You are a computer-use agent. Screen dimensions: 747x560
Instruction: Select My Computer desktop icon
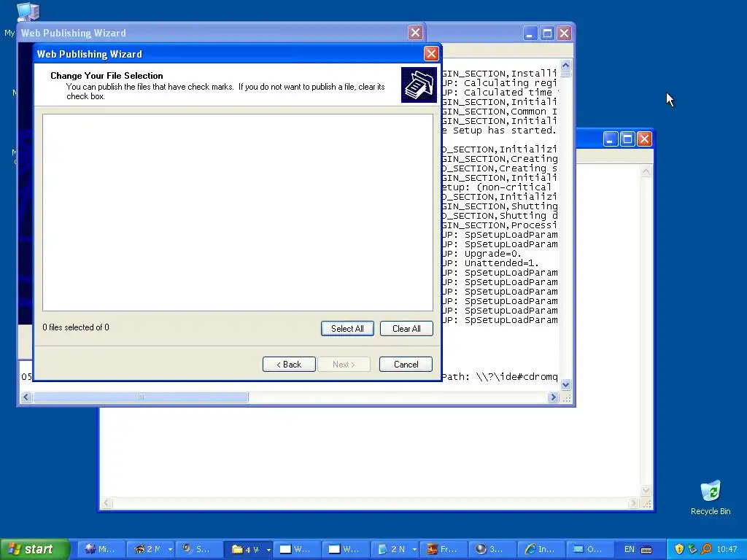tap(28, 12)
